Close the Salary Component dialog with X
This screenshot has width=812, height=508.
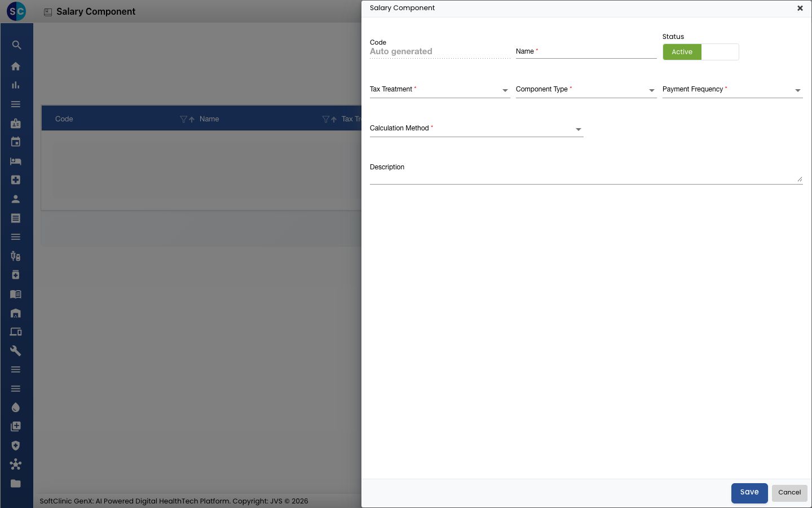pos(800,8)
